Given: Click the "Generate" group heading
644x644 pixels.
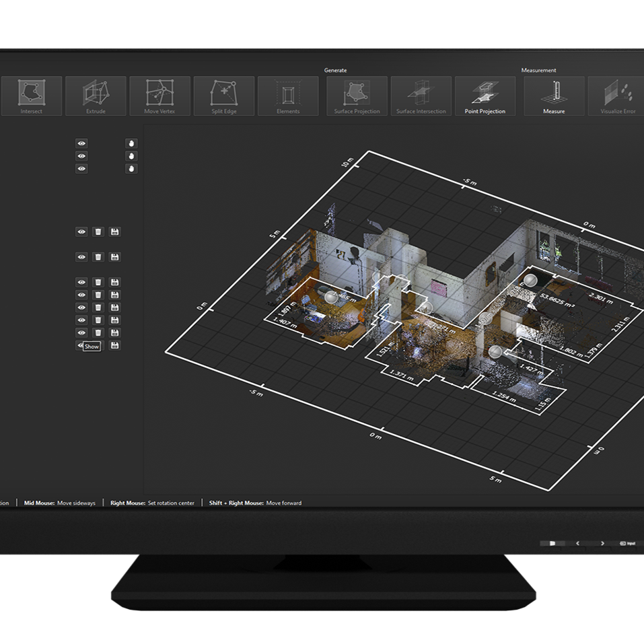Looking at the screenshot, I should pos(336,70).
